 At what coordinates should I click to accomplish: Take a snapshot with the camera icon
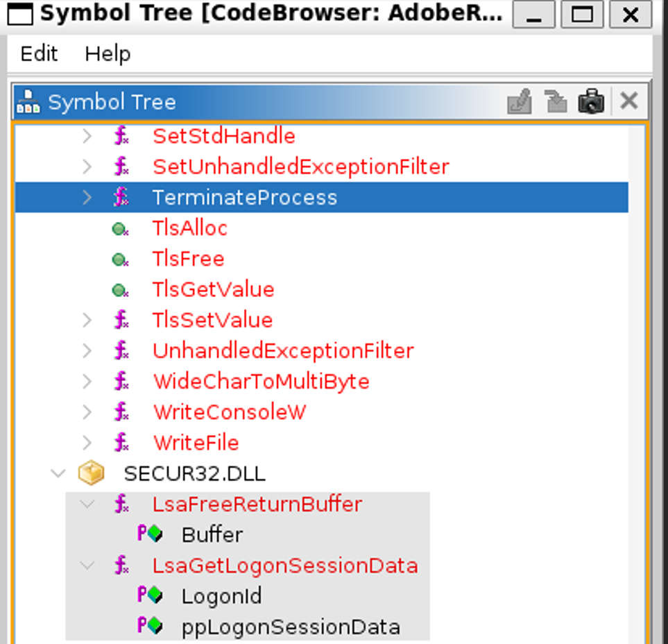(x=591, y=101)
